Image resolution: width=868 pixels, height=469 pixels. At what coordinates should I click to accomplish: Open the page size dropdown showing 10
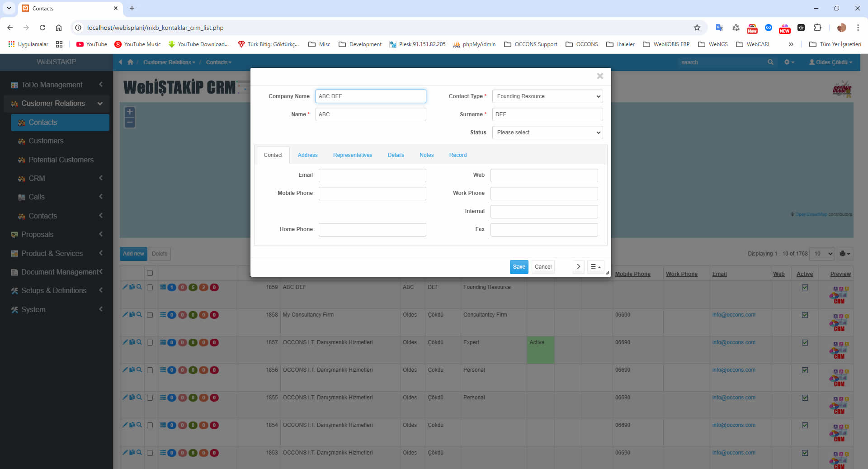[822, 254]
